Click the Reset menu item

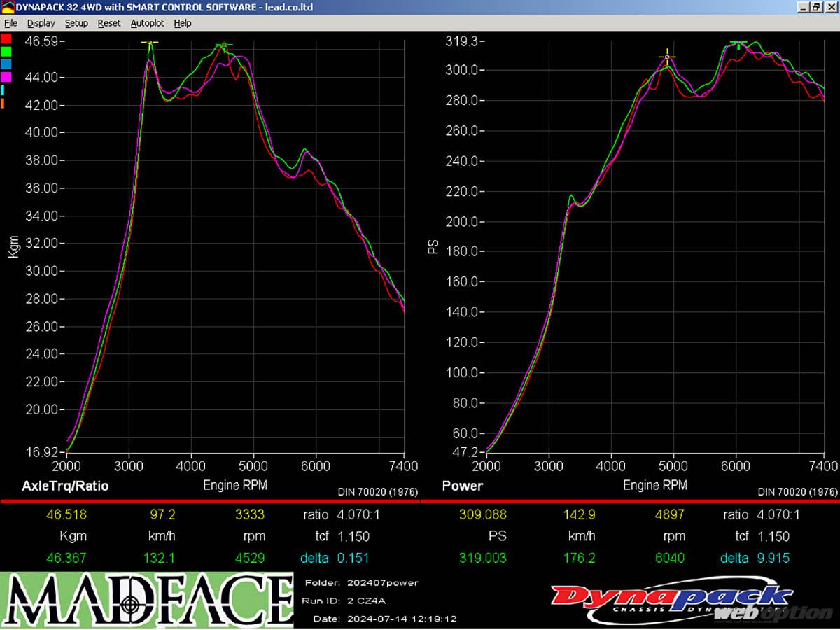tap(109, 23)
